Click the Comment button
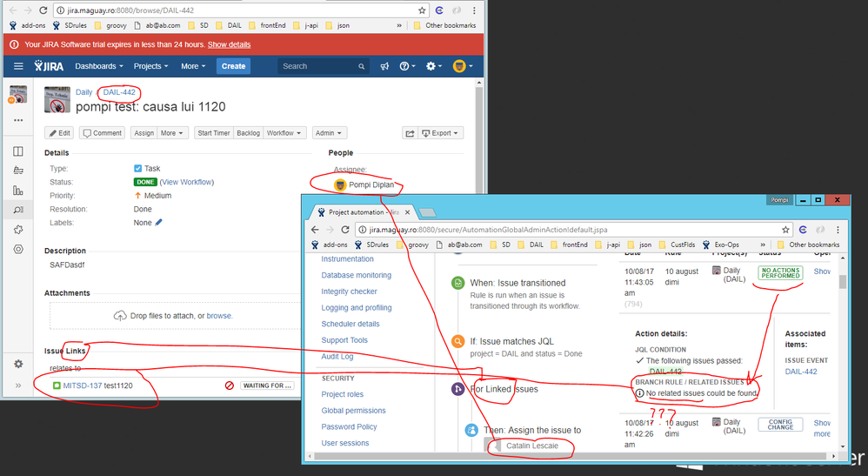Screen dimensions: 868x476 coord(103,133)
